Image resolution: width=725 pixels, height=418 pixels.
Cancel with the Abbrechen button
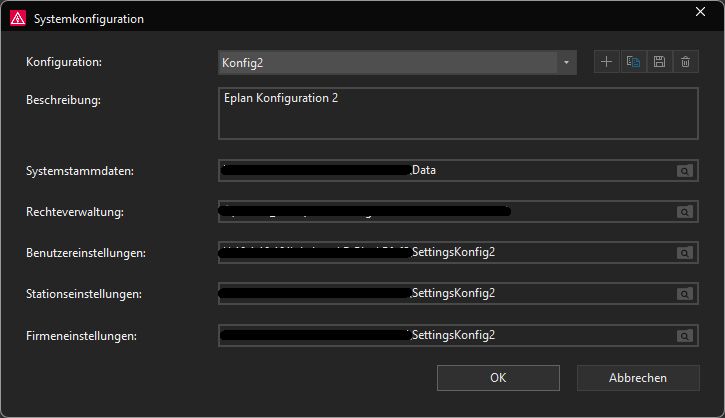[638, 378]
